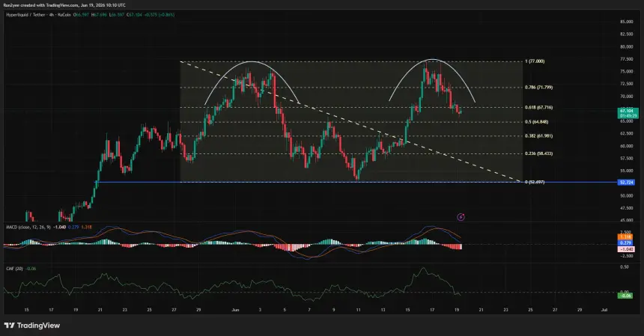Click the 'Jul' label on the time axis
The height and width of the screenshot is (336, 644).
(x=604, y=310)
